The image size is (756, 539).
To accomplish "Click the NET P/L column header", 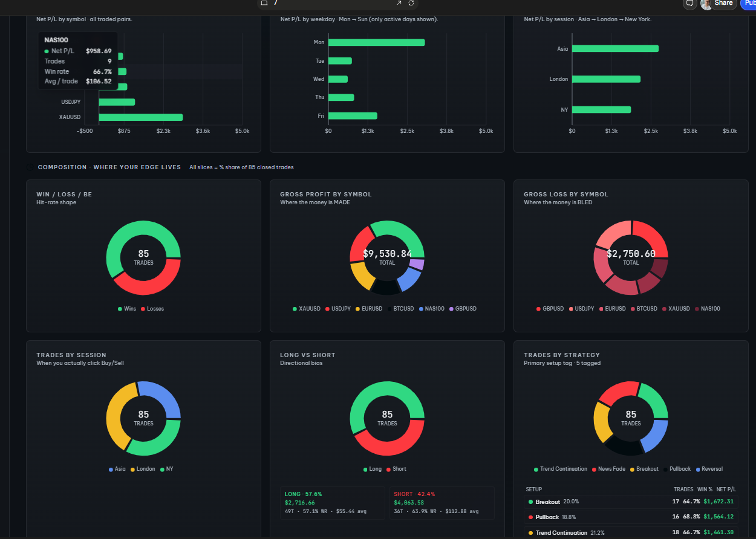I will (725, 489).
